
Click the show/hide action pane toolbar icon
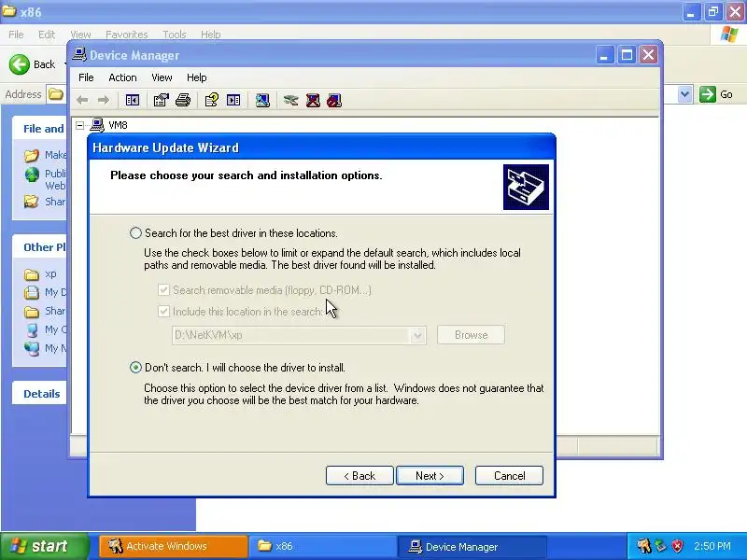(233, 100)
